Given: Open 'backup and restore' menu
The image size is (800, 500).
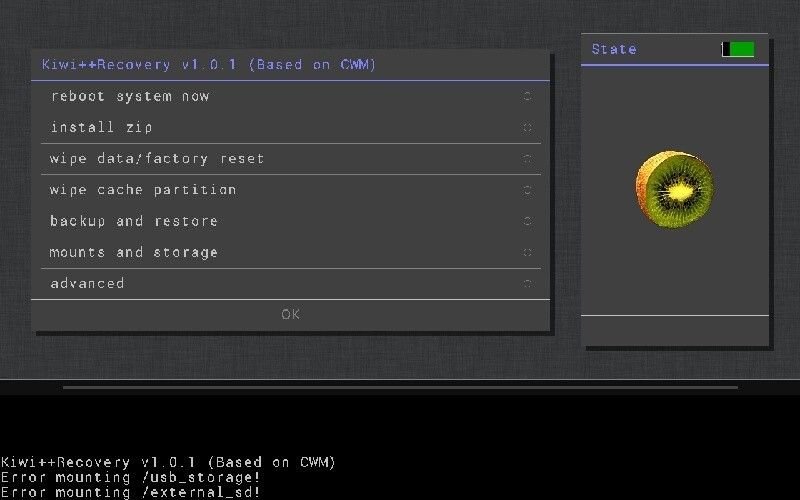Looking at the screenshot, I should 291,221.
